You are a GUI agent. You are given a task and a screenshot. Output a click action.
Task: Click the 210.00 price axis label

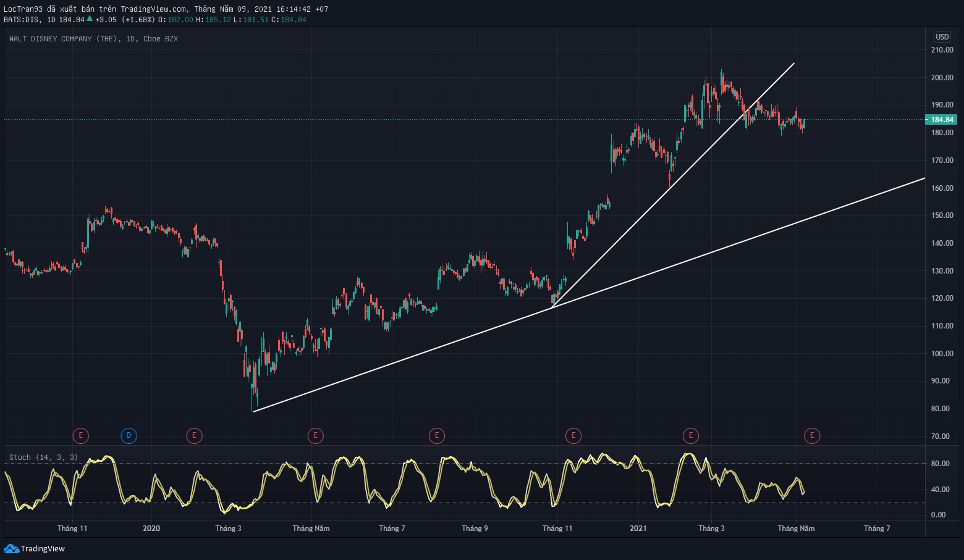[942, 50]
